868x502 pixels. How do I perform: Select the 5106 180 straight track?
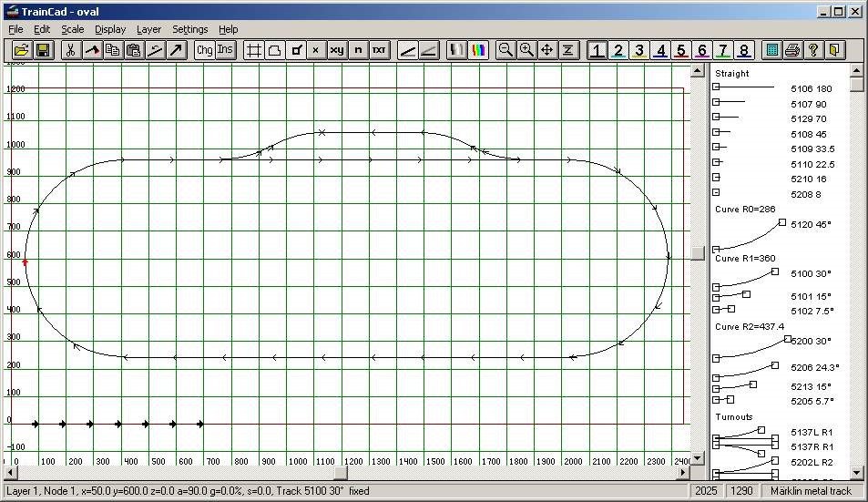[772, 88]
